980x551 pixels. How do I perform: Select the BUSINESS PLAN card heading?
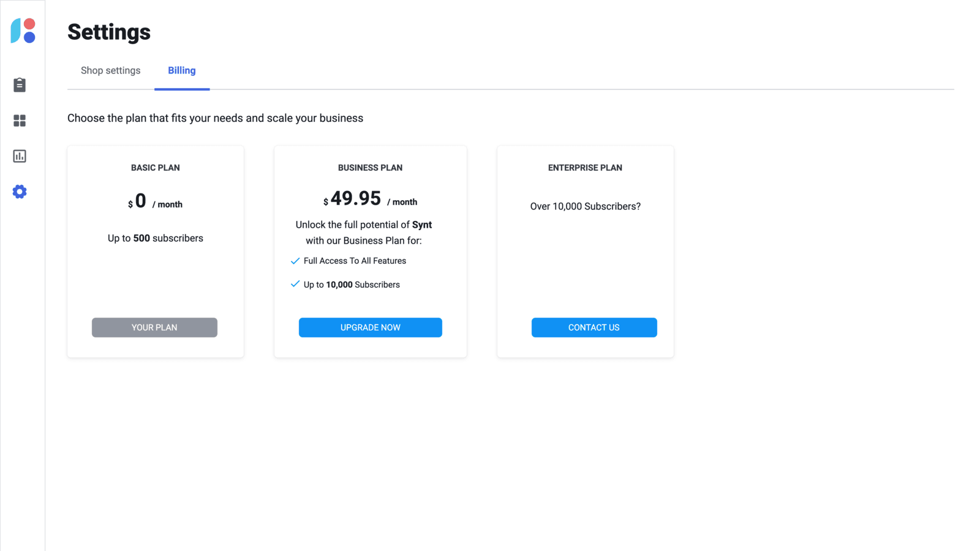[370, 168]
